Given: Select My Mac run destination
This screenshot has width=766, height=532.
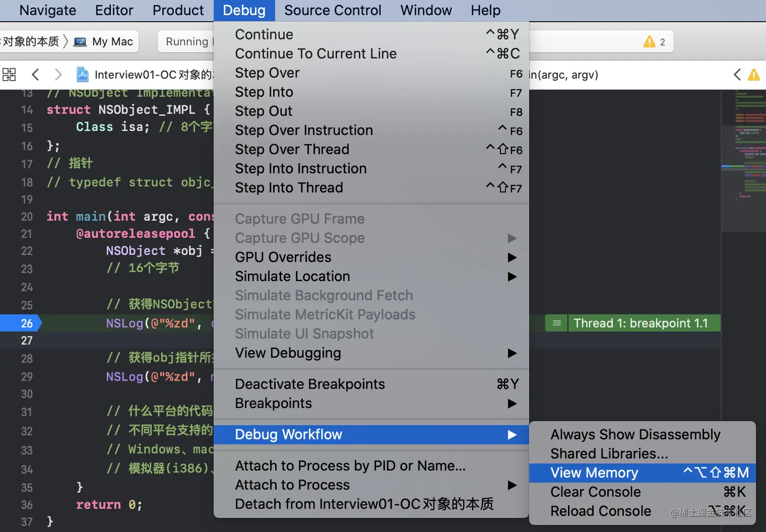Looking at the screenshot, I should tap(104, 42).
